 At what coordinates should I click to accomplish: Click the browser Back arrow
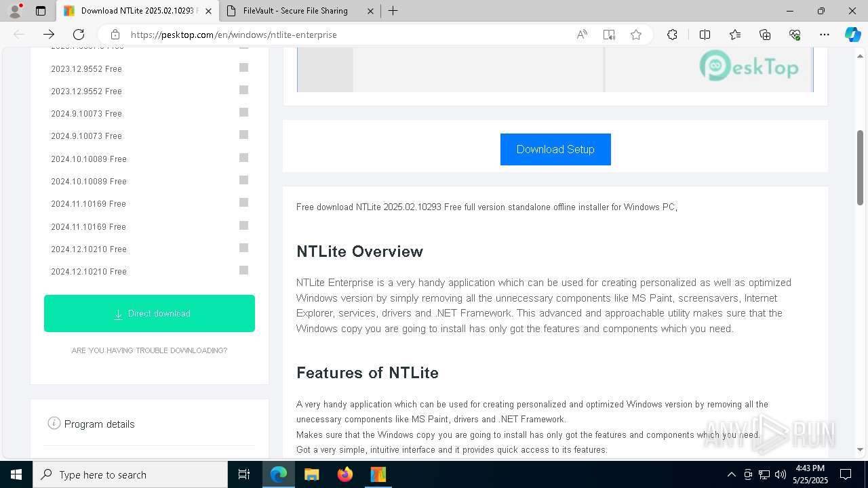(x=19, y=35)
